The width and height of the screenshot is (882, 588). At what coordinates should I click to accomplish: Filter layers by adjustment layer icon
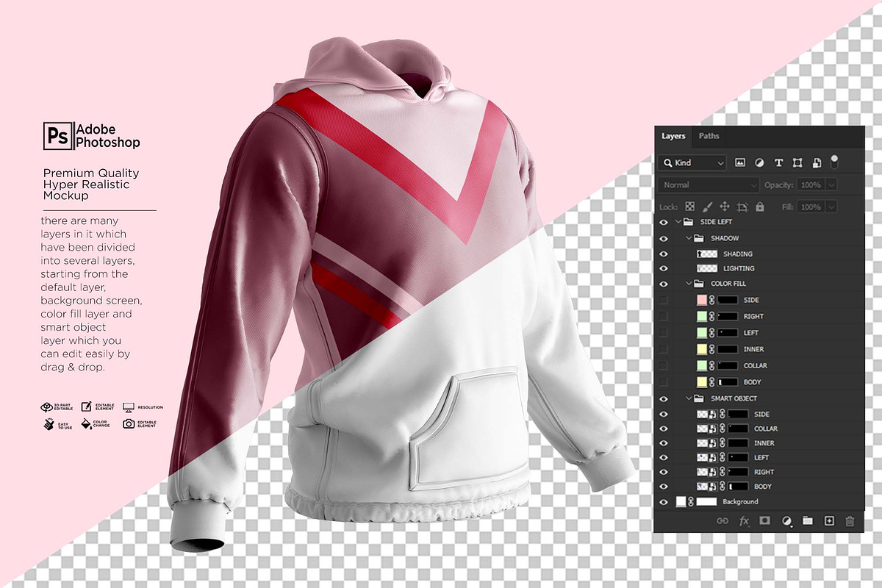point(759,162)
